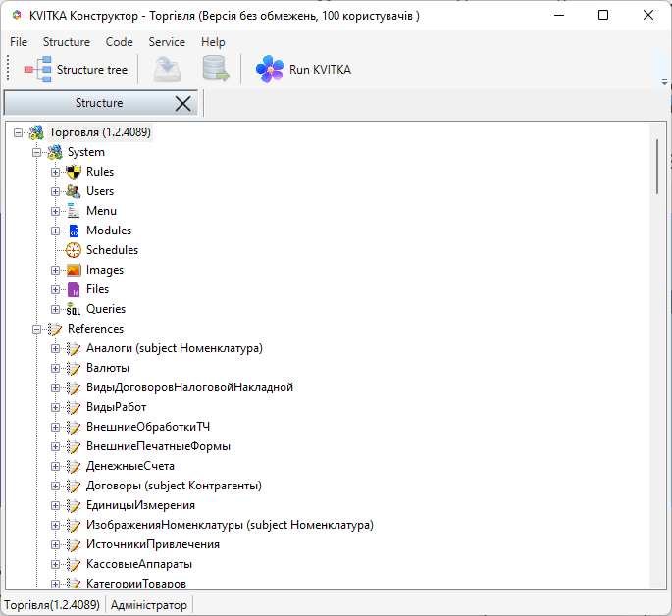Select the Schedules tree item label

pyautogui.click(x=112, y=250)
